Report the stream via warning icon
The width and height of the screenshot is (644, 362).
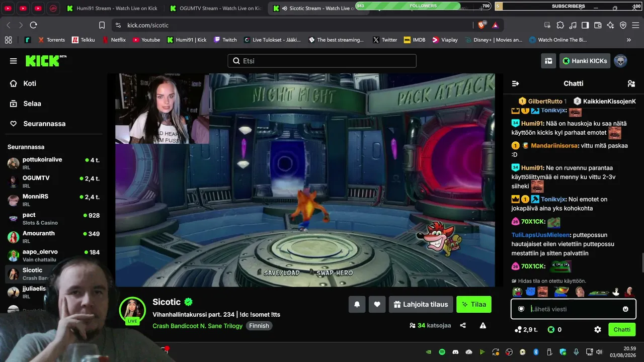(483, 325)
